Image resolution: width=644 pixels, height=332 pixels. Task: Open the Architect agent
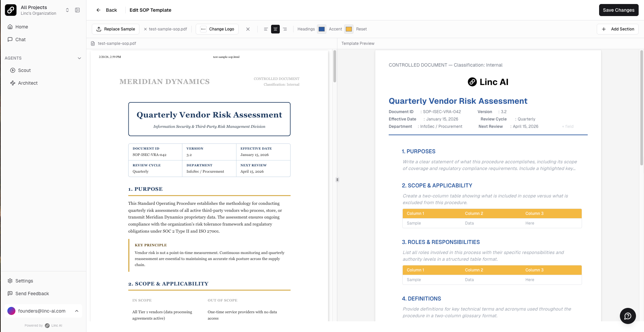tap(28, 83)
